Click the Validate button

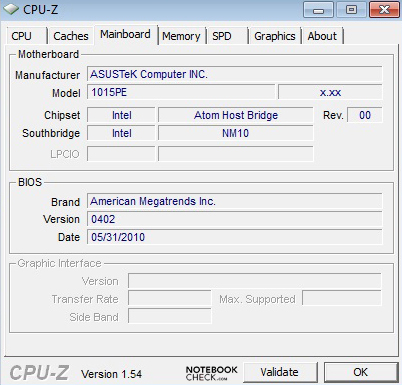point(280,372)
